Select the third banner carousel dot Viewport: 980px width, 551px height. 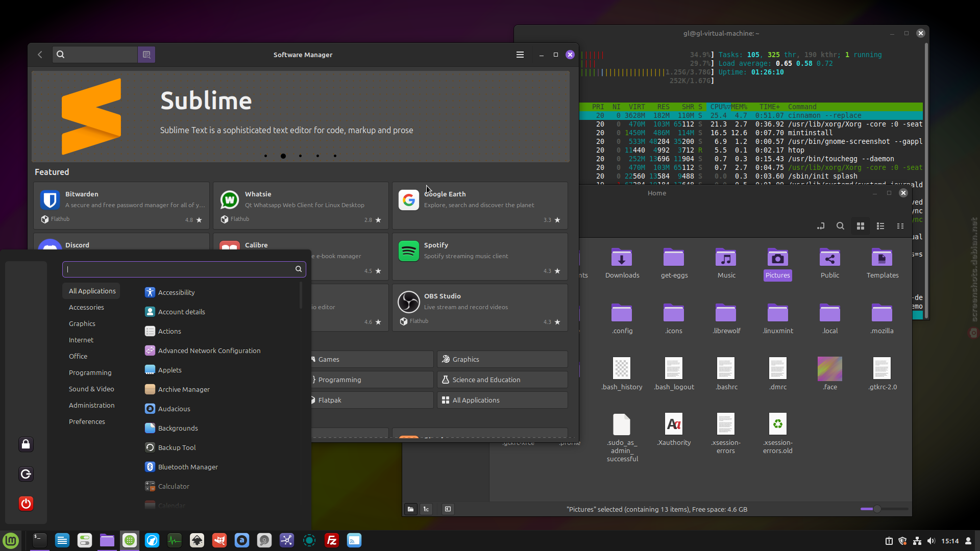click(x=300, y=156)
